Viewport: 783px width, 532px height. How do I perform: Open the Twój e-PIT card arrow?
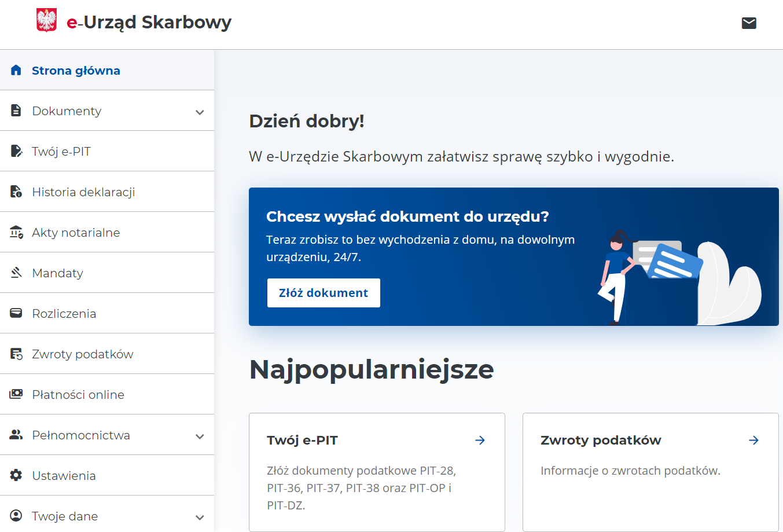(480, 441)
